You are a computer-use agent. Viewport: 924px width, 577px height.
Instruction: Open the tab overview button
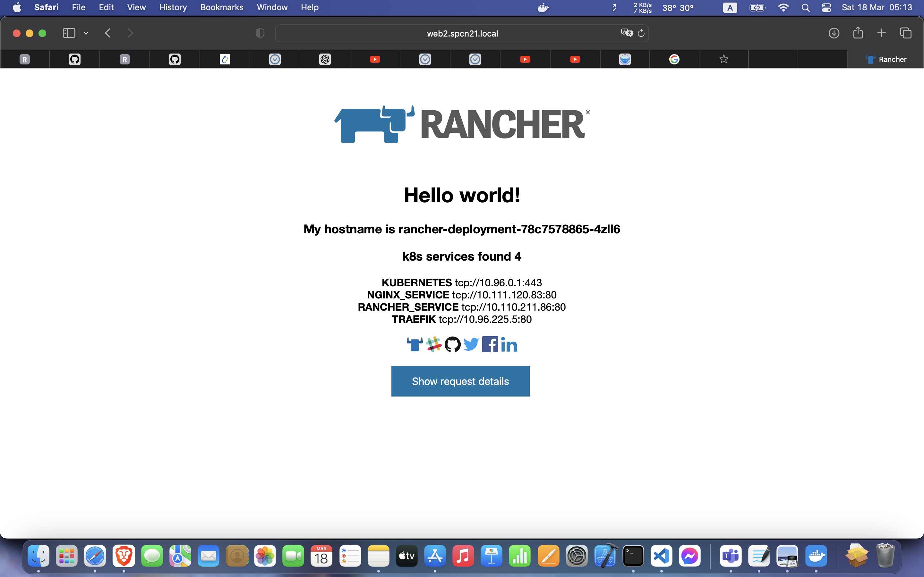point(906,33)
